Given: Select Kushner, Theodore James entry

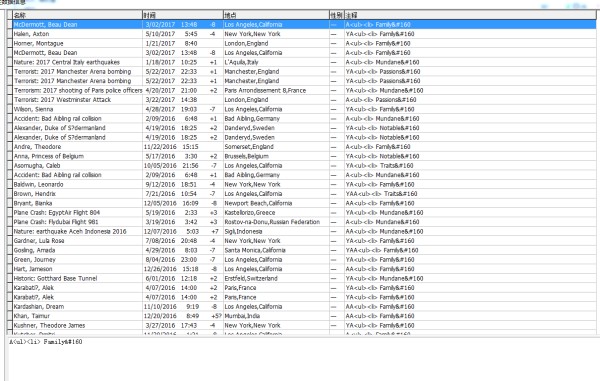Looking at the screenshot, I should [49, 326].
